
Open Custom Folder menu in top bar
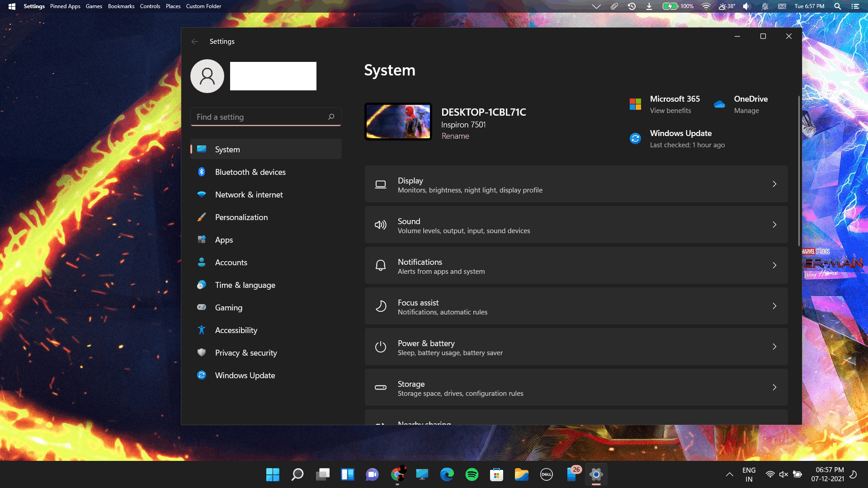(203, 6)
